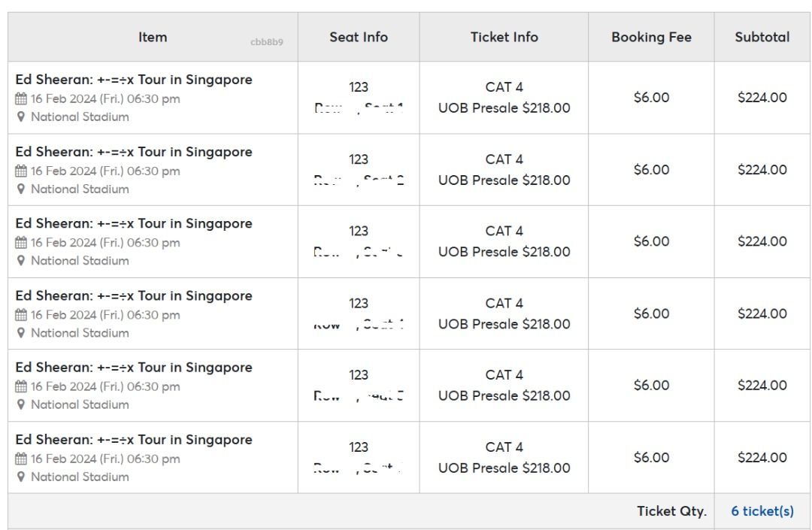The height and width of the screenshot is (530, 812).
Task: Click the Item column header
Action: coord(153,38)
